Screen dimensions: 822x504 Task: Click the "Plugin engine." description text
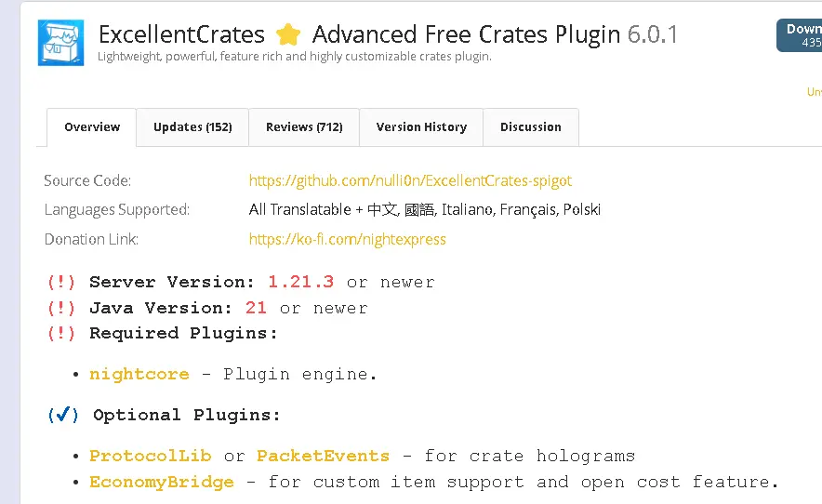point(299,375)
